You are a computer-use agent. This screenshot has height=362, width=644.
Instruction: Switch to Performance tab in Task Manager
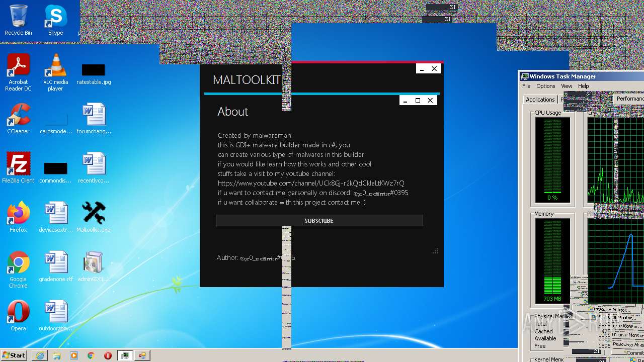click(x=630, y=99)
